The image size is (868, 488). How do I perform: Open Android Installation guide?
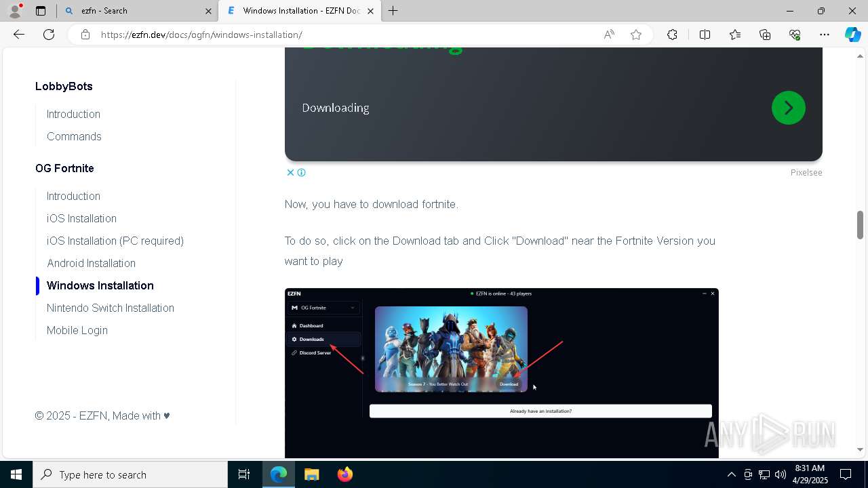point(91,263)
